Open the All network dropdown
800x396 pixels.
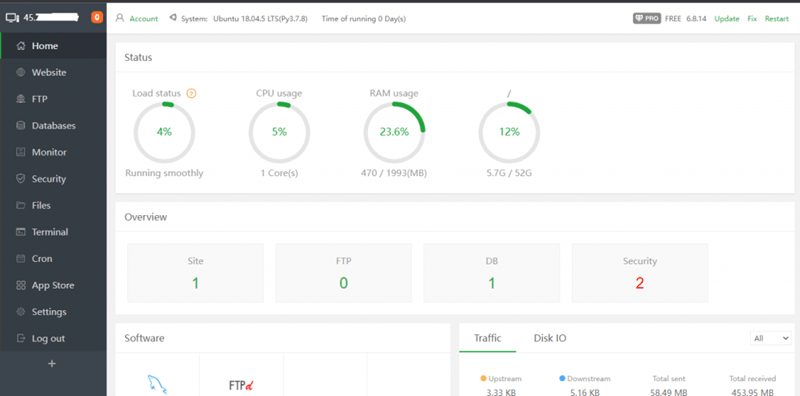[x=770, y=338]
